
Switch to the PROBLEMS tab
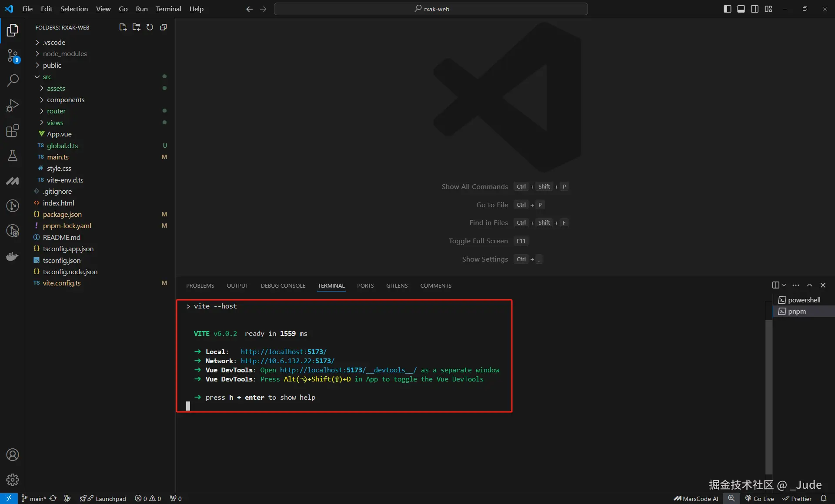click(200, 285)
